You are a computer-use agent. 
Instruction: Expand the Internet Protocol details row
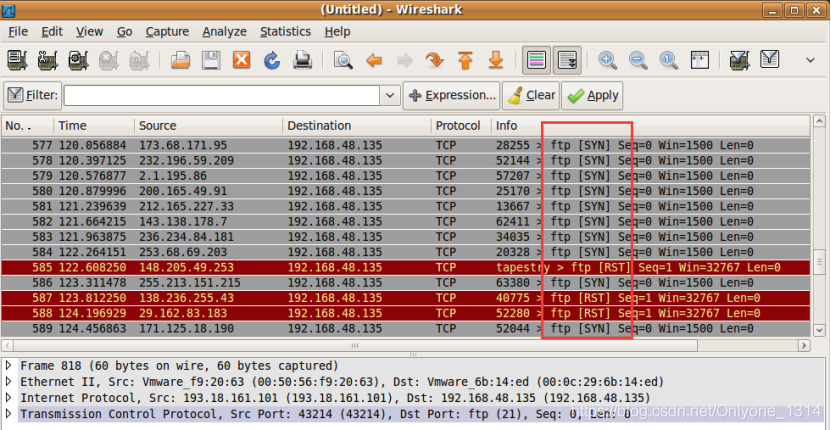click(x=8, y=398)
